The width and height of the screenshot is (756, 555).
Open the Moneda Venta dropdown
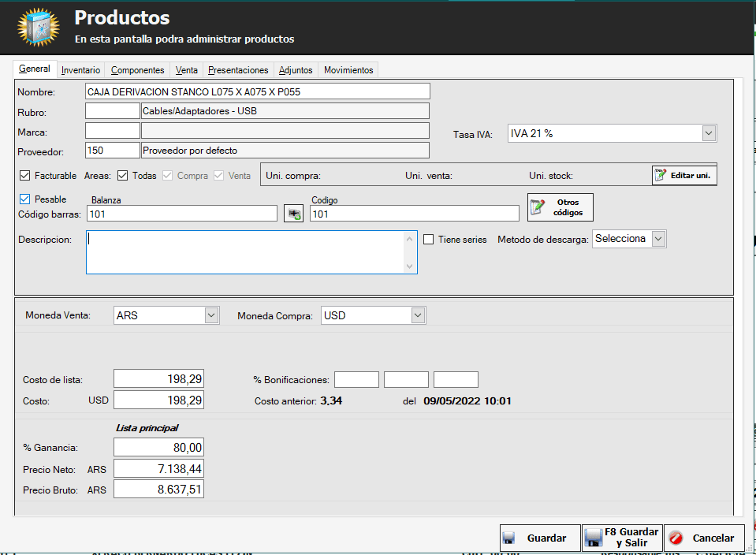click(211, 315)
